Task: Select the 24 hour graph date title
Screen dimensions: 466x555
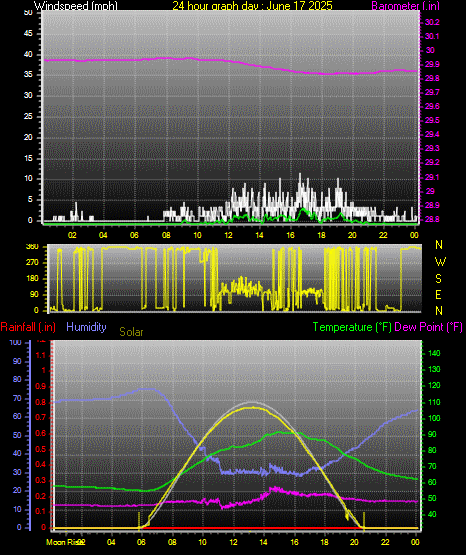Action: pos(252,6)
